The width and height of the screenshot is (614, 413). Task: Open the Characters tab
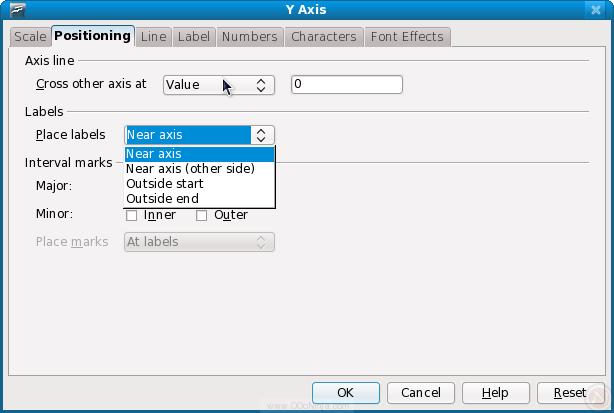[323, 37]
